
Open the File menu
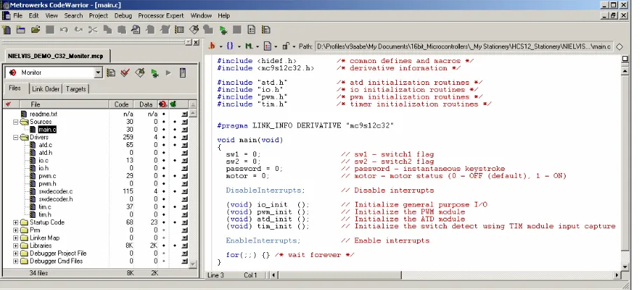(17, 15)
